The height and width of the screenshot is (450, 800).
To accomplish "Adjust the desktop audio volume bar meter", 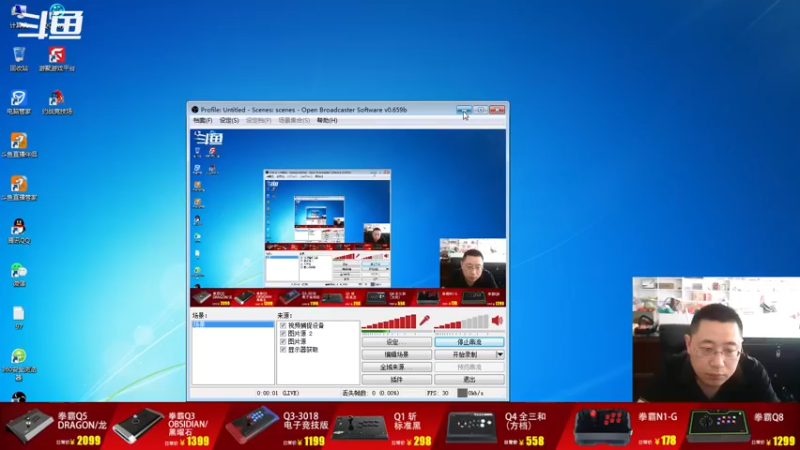I will pyautogui.click(x=461, y=321).
